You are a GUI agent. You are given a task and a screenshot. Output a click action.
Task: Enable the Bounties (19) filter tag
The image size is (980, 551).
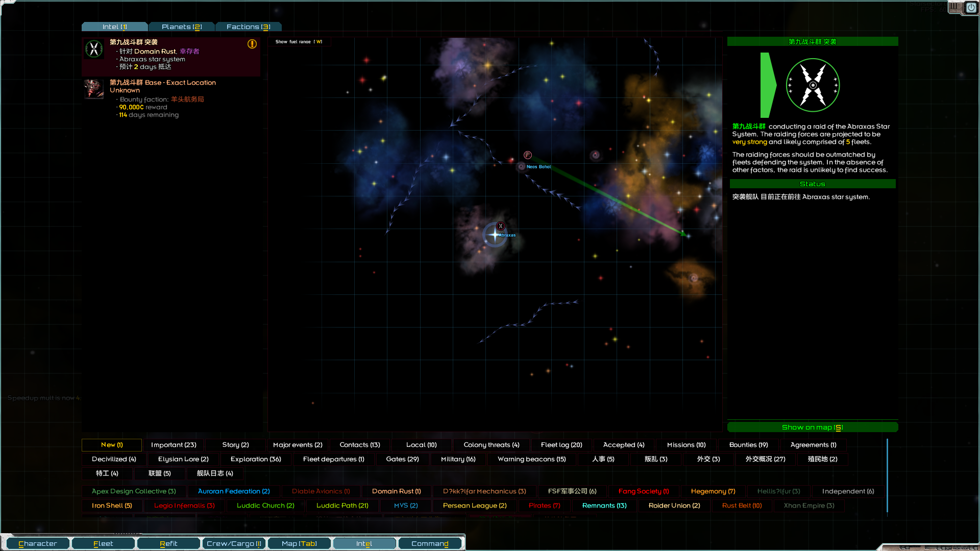point(748,445)
